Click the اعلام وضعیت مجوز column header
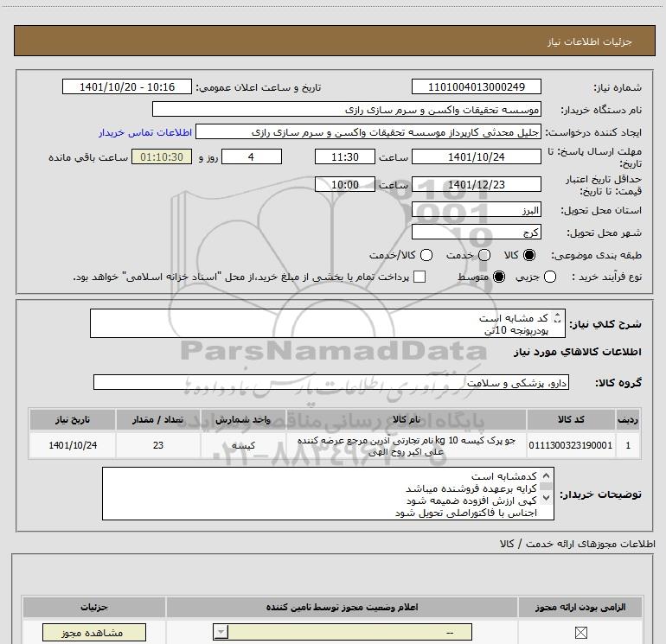 point(342,607)
